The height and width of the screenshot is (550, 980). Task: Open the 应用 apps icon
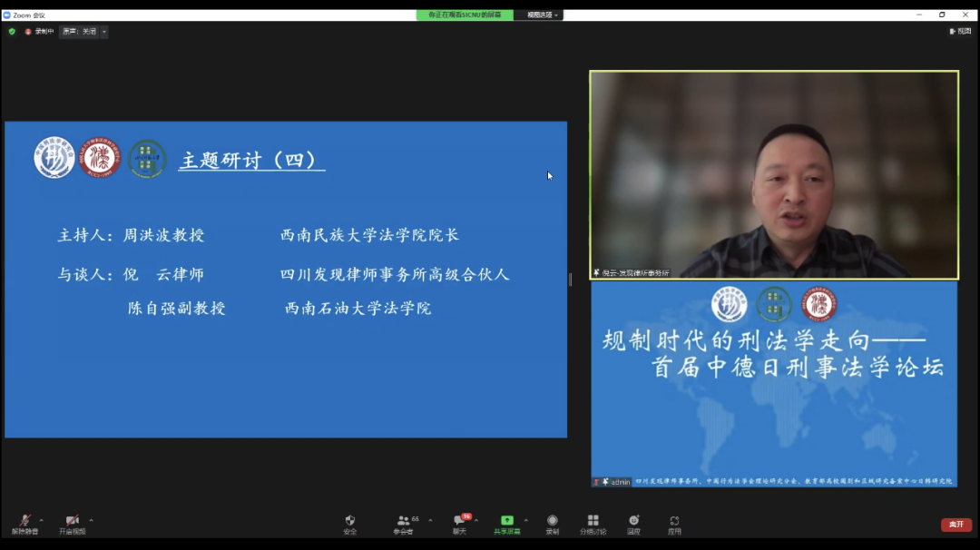point(674,523)
